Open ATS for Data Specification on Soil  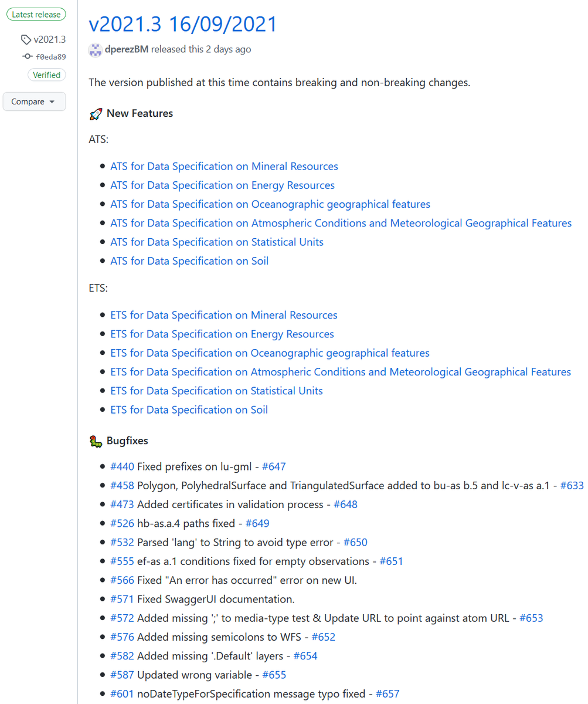click(x=189, y=261)
